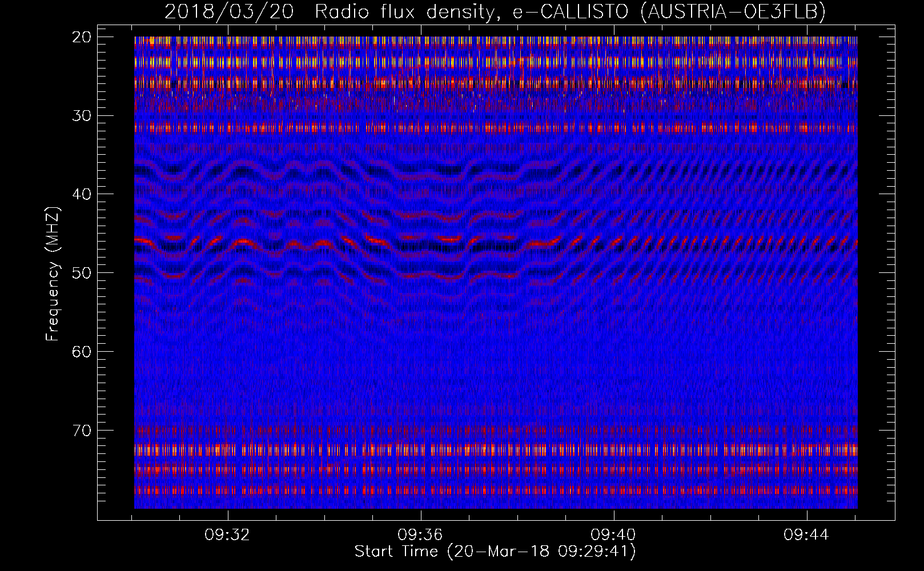Click the 09:36 time tick label
Screen dimensions: 924x571
click(x=420, y=535)
